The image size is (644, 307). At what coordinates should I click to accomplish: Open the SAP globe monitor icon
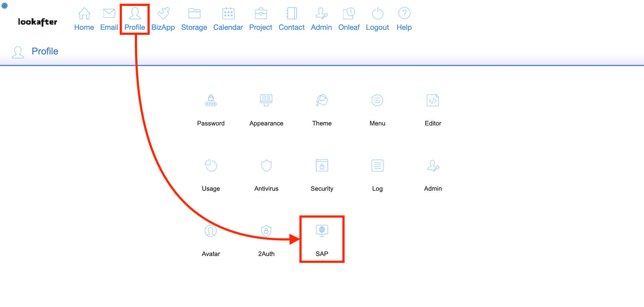322,231
